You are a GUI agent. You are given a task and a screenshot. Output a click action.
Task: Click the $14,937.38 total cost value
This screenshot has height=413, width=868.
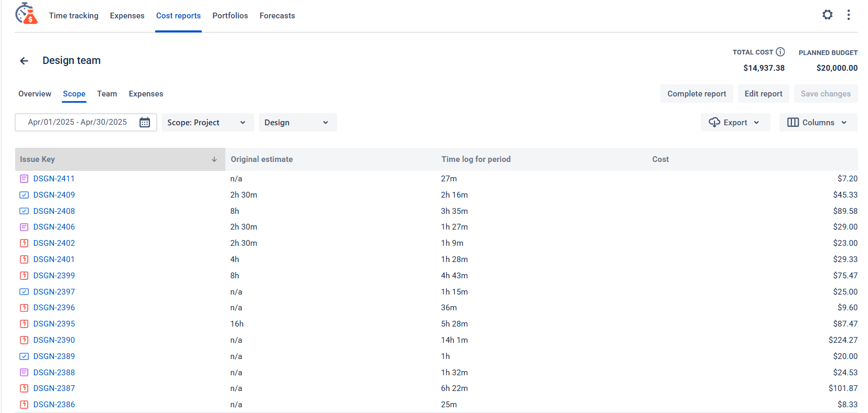pos(764,68)
